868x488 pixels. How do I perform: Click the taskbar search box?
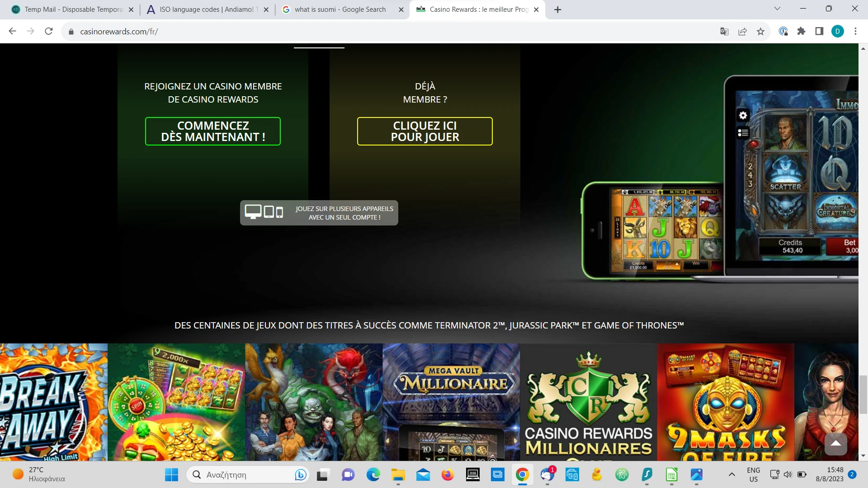[248, 475]
